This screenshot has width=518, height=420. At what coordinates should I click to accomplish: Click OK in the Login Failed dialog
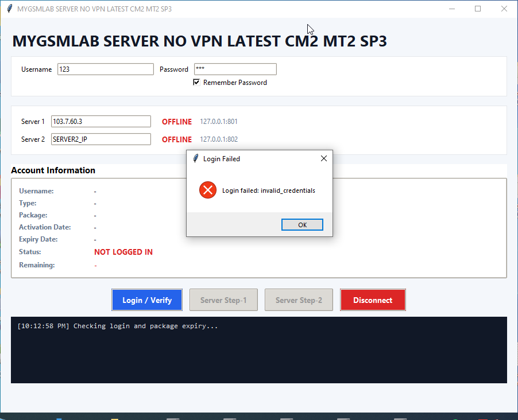tap(302, 225)
